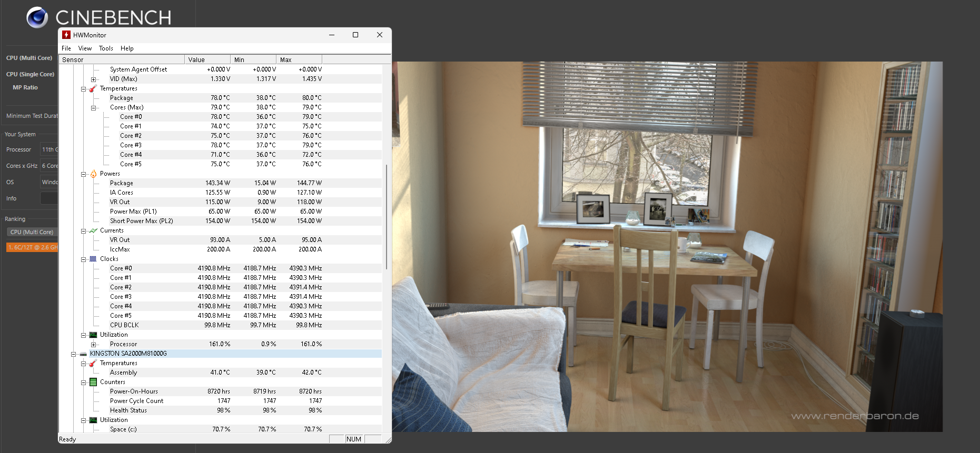Image resolution: width=980 pixels, height=453 pixels.
Task: Open the File menu in HWMonitor
Action: tap(66, 48)
